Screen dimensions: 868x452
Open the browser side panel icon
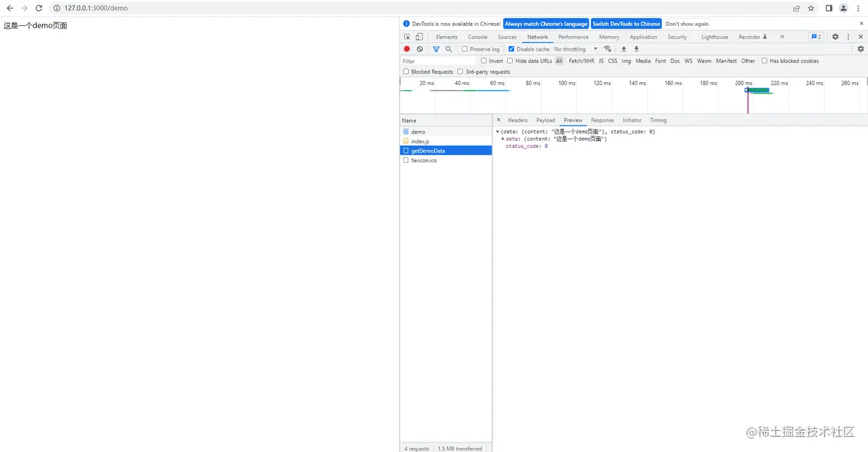tap(829, 8)
